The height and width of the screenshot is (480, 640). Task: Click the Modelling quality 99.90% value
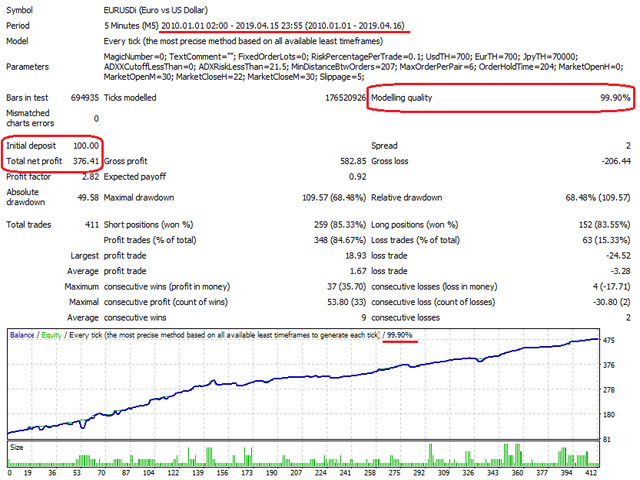click(x=615, y=98)
